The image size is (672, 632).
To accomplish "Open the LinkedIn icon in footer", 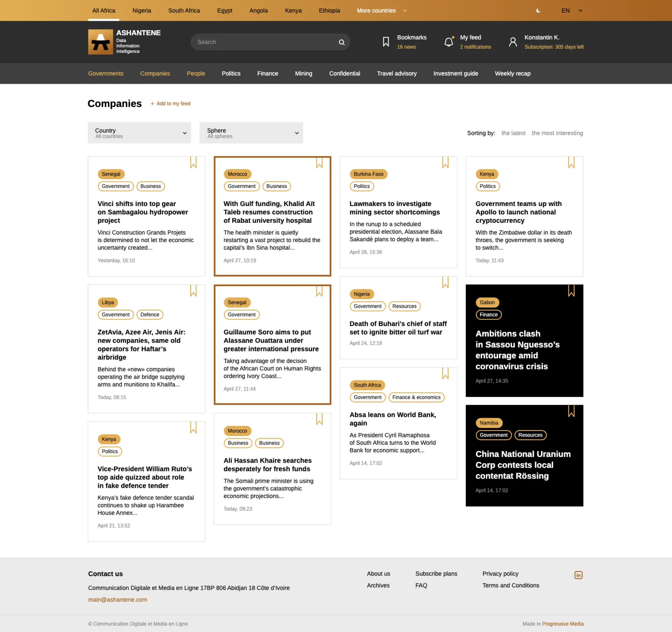I will point(578,575).
